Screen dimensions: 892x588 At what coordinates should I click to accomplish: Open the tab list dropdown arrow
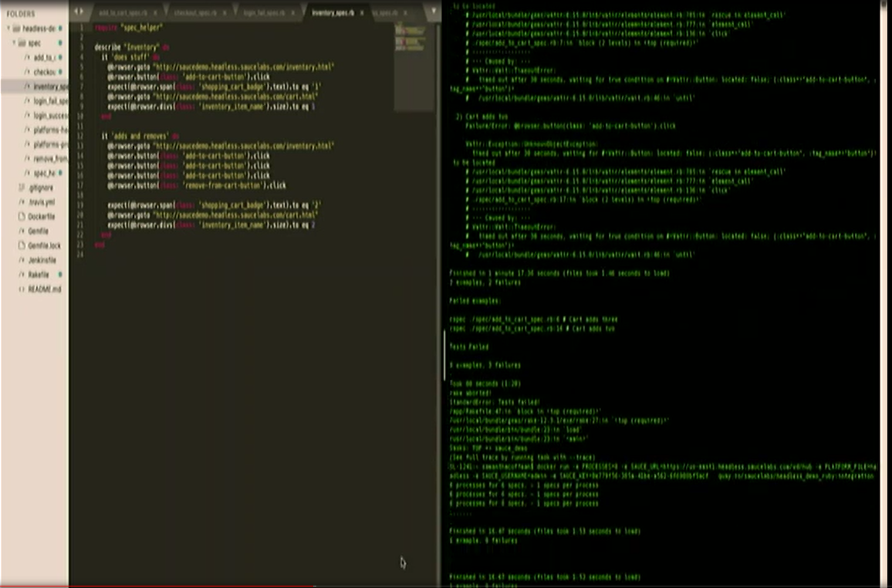tap(434, 12)
